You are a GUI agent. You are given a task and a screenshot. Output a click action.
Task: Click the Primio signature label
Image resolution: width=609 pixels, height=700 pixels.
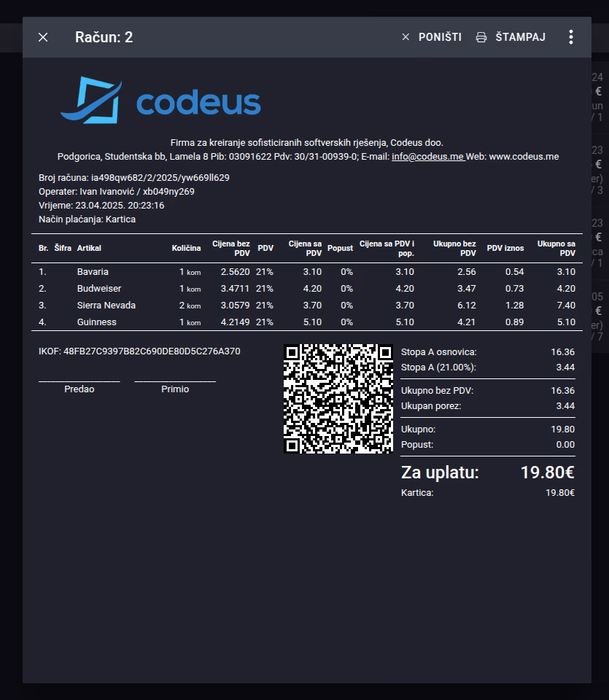pos(175,389)
